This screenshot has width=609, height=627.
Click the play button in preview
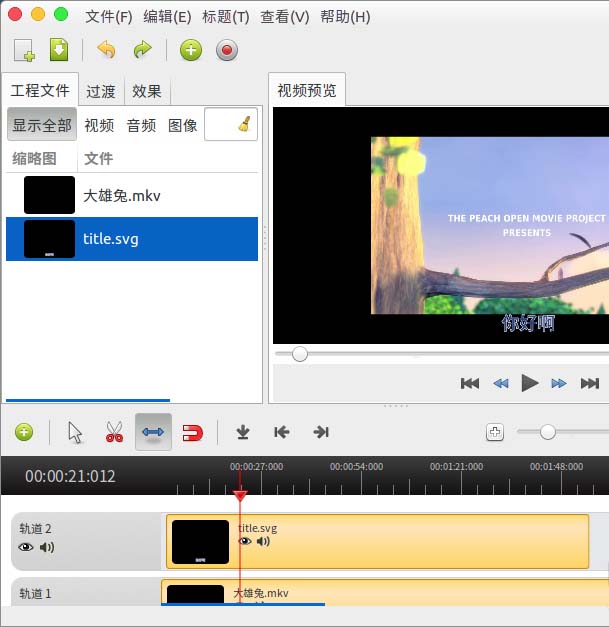coord(530,383)
